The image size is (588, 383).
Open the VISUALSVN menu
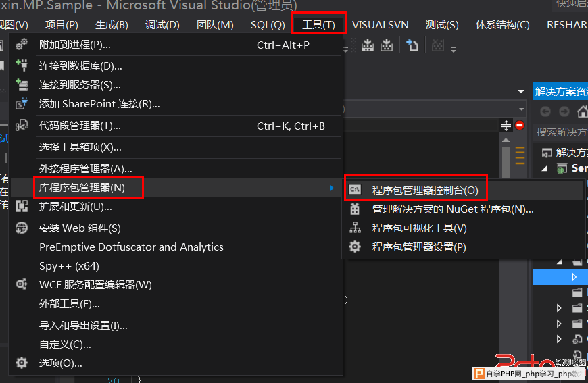(x=381, y=25)
